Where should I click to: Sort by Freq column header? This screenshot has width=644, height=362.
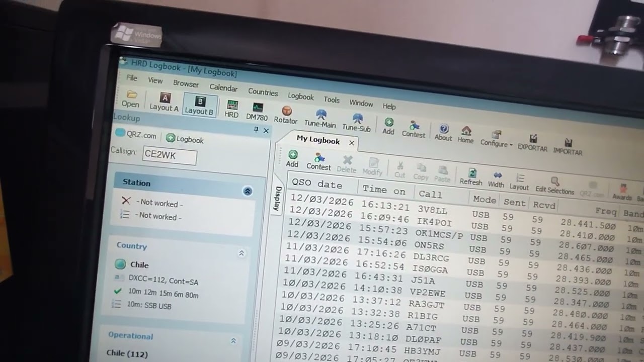coord(606,211)
